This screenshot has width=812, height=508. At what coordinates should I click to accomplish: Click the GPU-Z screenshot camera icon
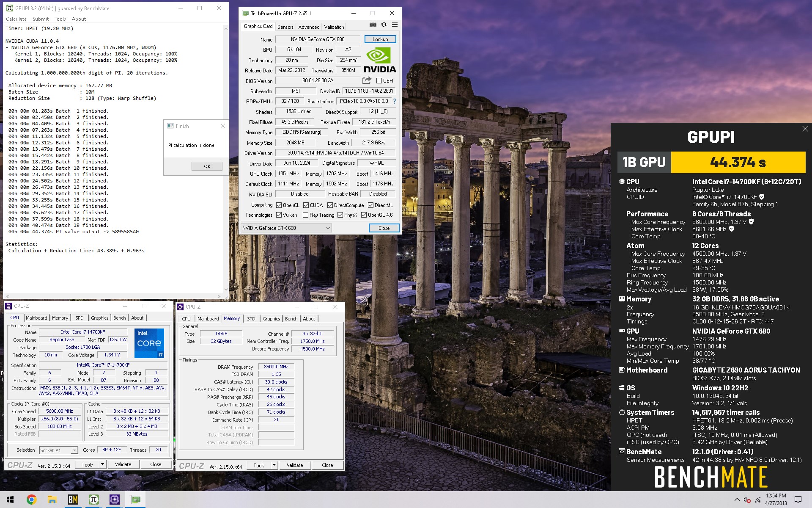point(373,25)
